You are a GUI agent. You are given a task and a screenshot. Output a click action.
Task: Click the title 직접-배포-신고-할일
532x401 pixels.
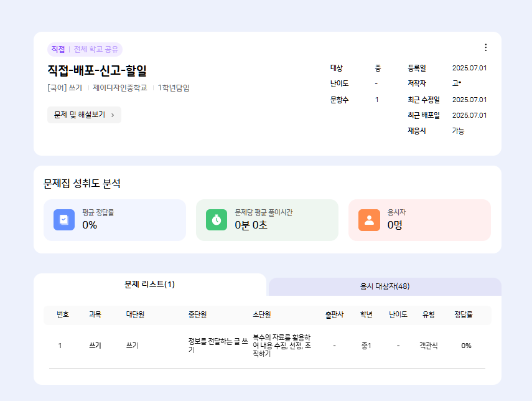point(97,70)
